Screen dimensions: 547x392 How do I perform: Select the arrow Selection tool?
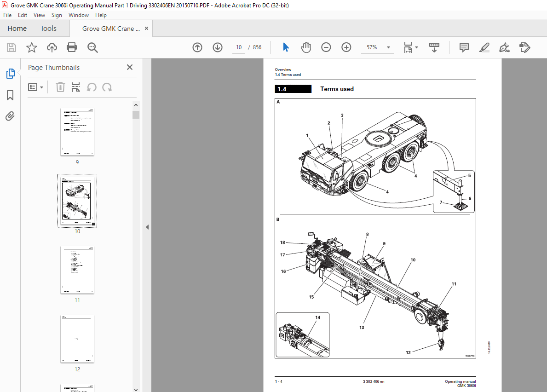[286, 47]
